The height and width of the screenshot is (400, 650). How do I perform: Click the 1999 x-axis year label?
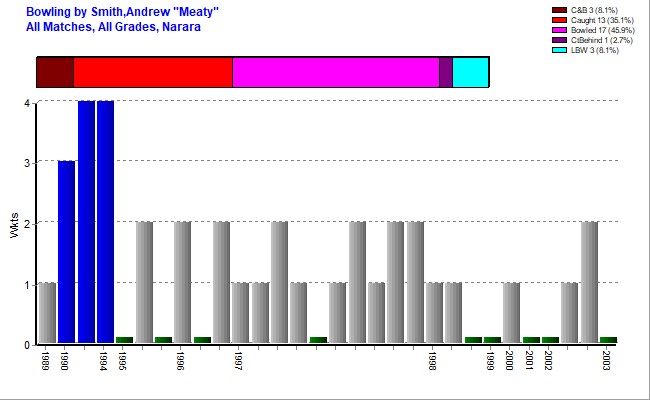pos(490,361)
